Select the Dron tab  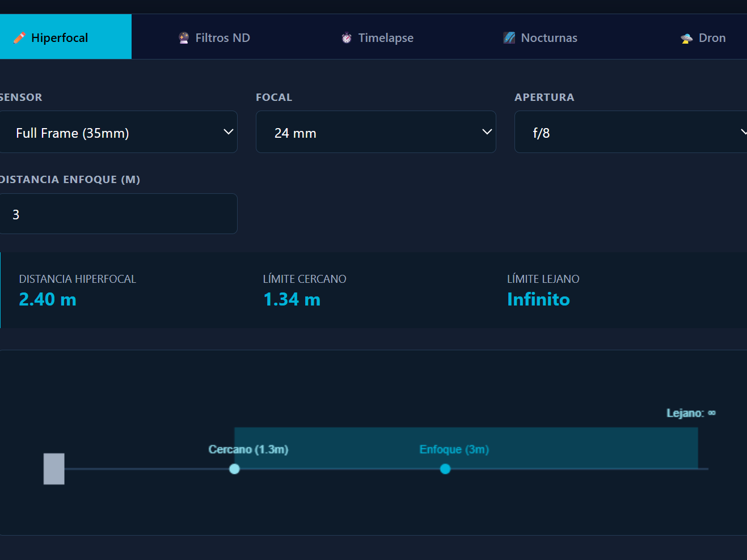pos(703,38)
